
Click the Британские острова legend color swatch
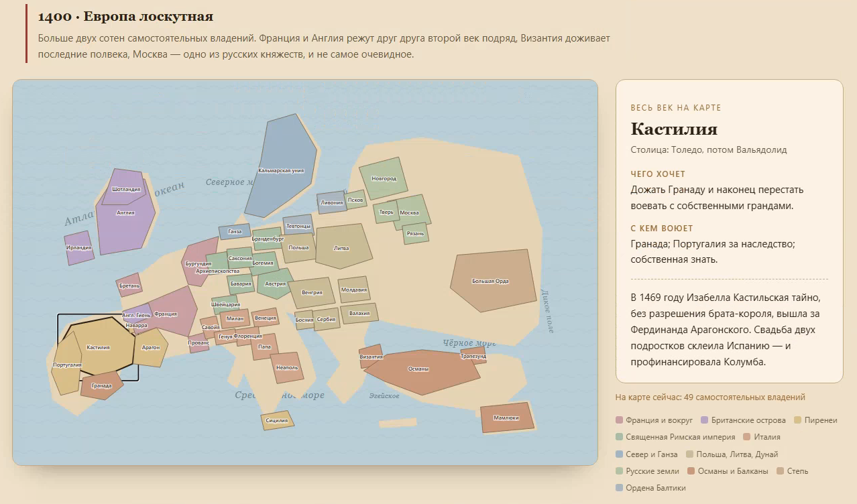(x=704, y=420)
